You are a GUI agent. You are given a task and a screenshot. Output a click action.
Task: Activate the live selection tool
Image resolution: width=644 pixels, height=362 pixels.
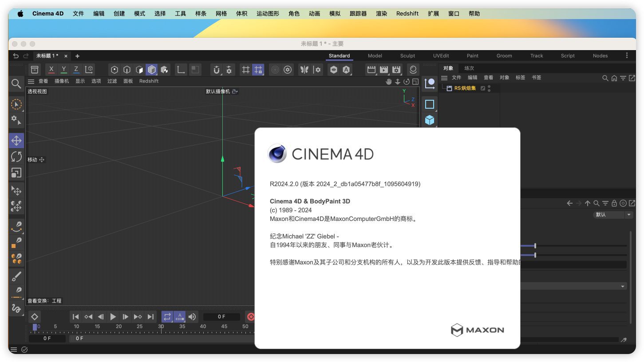(x=16, y=104)
